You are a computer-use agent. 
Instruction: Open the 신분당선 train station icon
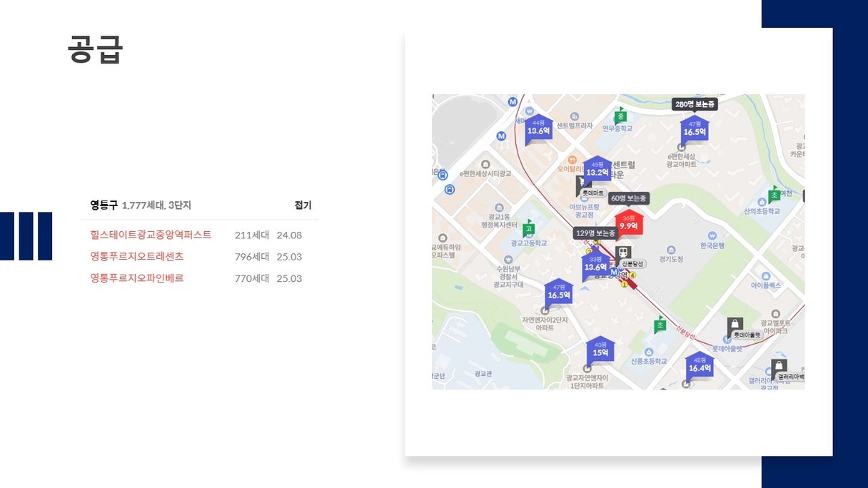coord(623,253)
